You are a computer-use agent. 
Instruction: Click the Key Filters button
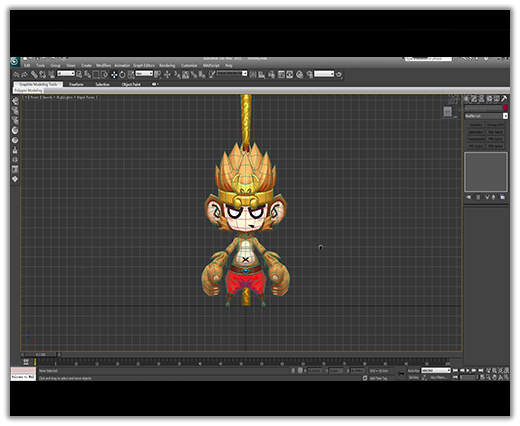click(x=438, y=378)
